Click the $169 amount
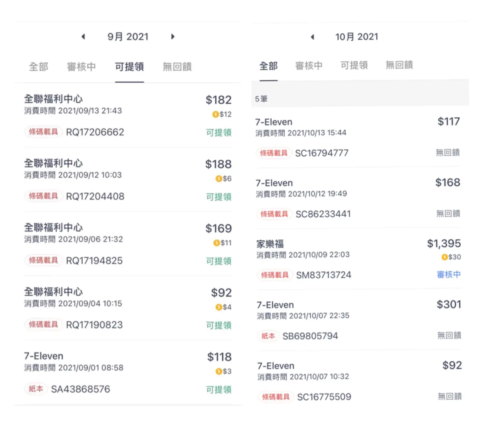The width and height of the screenshot is (504, 425). pyautogui.click(x=219, y=228)
